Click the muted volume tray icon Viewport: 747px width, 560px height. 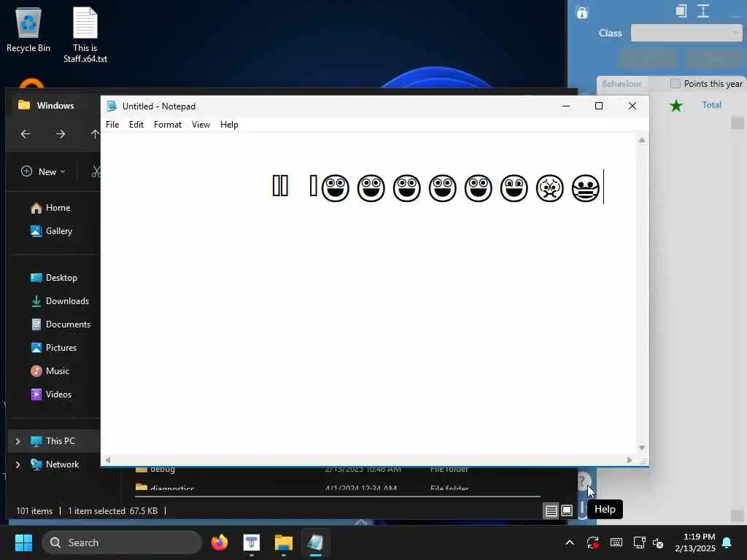658,542
